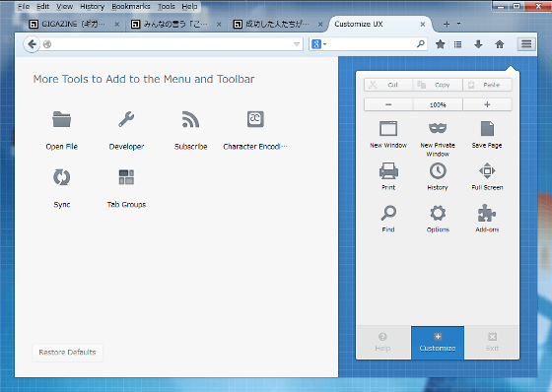Viewport: 552px width, 392px height.
Task: Select the Sync icon
Action: pyautogui.click(x=61, y=177)
